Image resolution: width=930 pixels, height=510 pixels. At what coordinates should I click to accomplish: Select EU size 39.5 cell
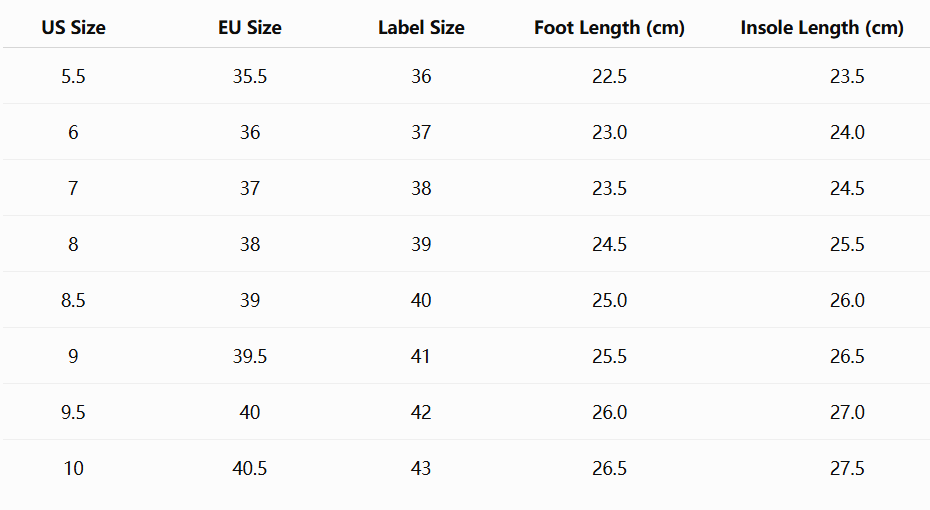(250, 356)
